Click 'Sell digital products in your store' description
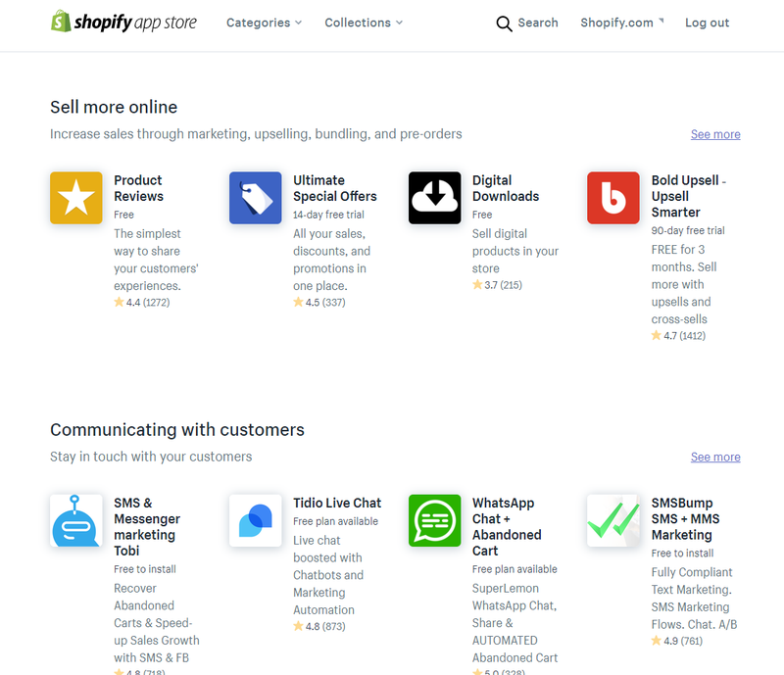 [515, 251]
